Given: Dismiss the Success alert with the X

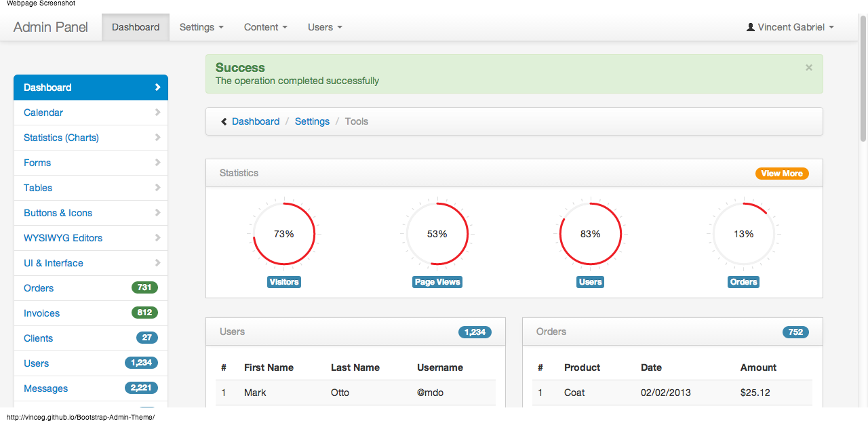Looking at the screenshot, I should tap(808, 67).
